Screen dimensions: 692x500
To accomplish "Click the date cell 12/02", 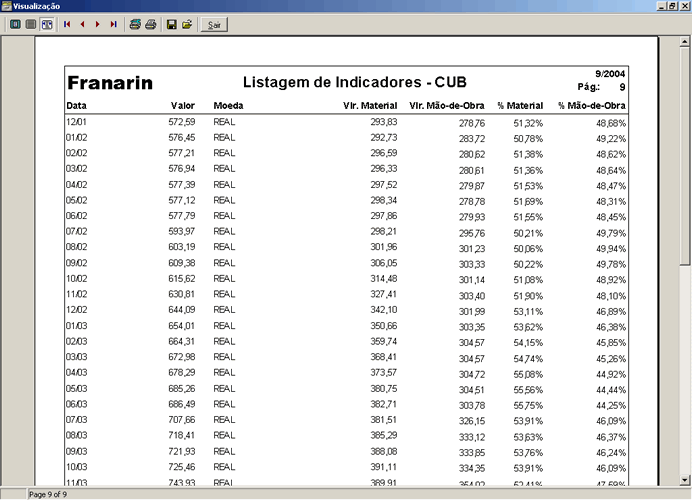I will coord(76,310).
